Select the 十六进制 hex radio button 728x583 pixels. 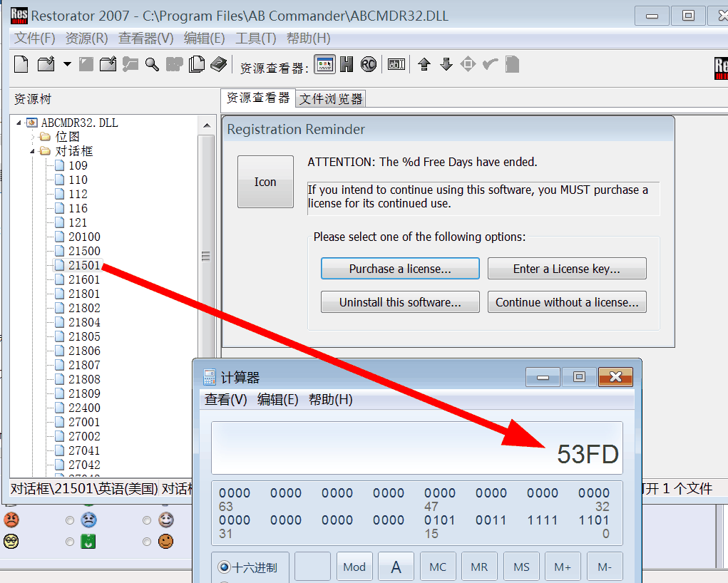(225, 567)
